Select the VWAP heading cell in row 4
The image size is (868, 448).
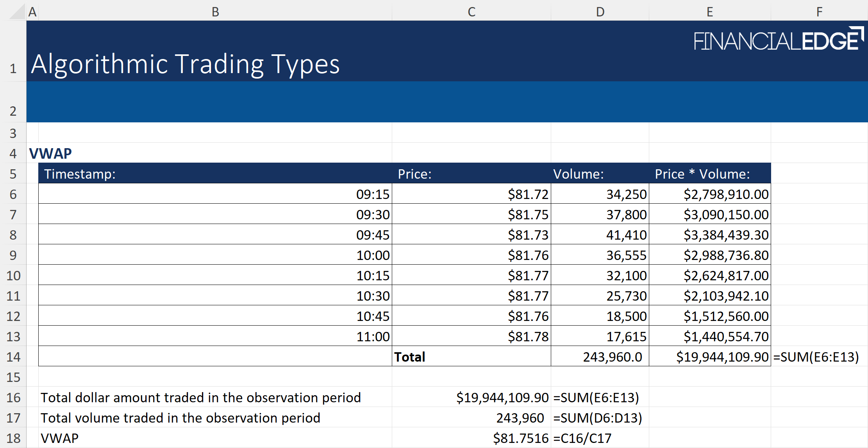50,153
